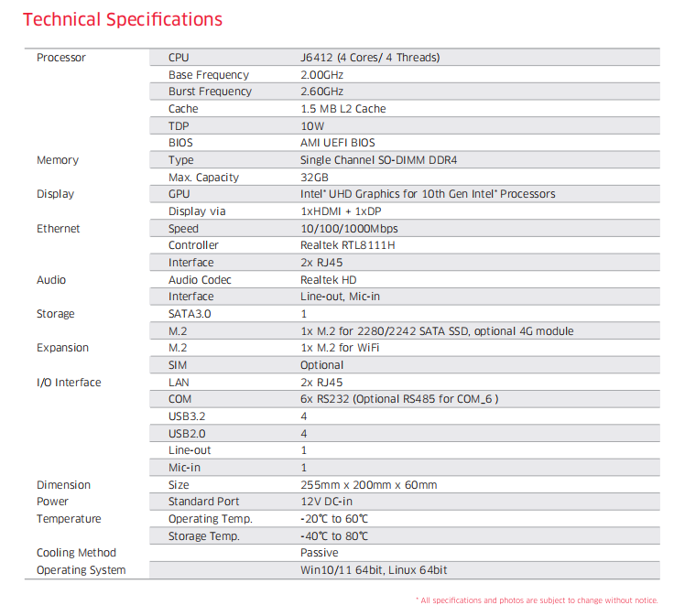Select the SATA3.0 storage label

tap(190, 314)
